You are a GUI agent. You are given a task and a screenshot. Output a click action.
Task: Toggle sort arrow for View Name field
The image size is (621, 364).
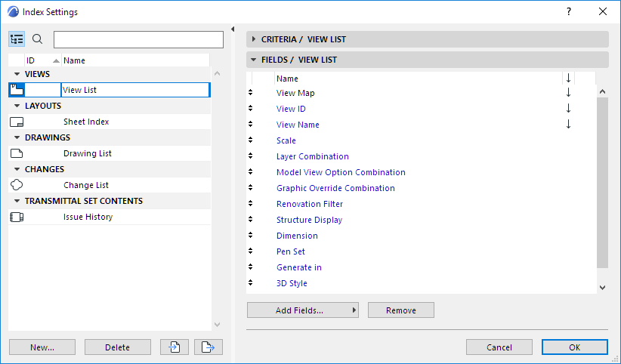click(568, 125)
